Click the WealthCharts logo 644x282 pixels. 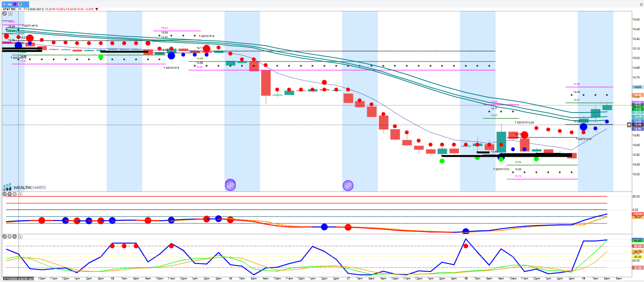(x=24, y=187)
